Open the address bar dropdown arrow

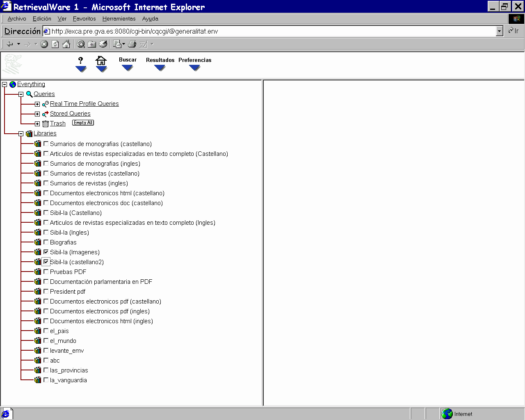499,31
